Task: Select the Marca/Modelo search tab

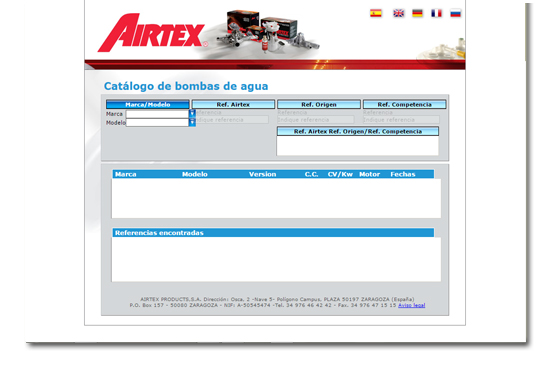Action: click(x=148, y=104)
